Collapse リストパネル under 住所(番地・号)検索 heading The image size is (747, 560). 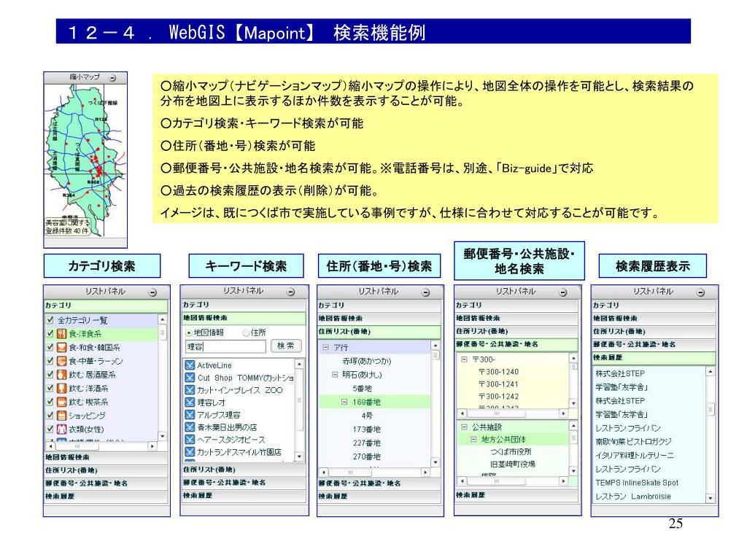pyautogui.click(x=426, y=292)
